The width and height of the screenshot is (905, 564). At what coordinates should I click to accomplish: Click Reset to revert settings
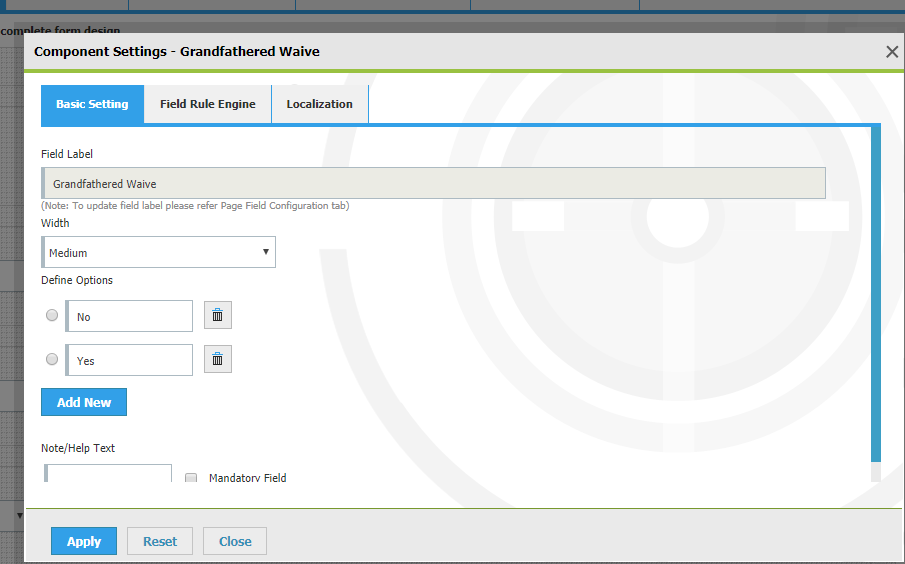(x=160, y=541)
